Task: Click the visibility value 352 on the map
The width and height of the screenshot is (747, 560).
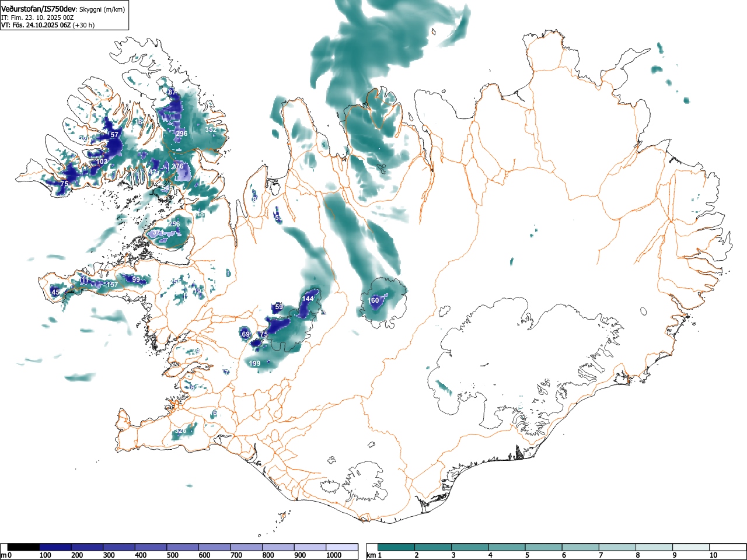Action: click(211, 129)
